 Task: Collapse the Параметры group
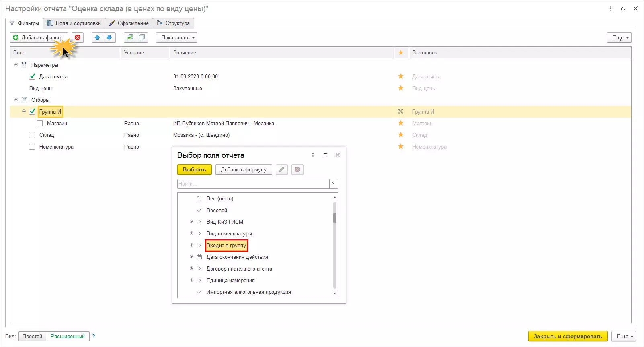point(16,65)
